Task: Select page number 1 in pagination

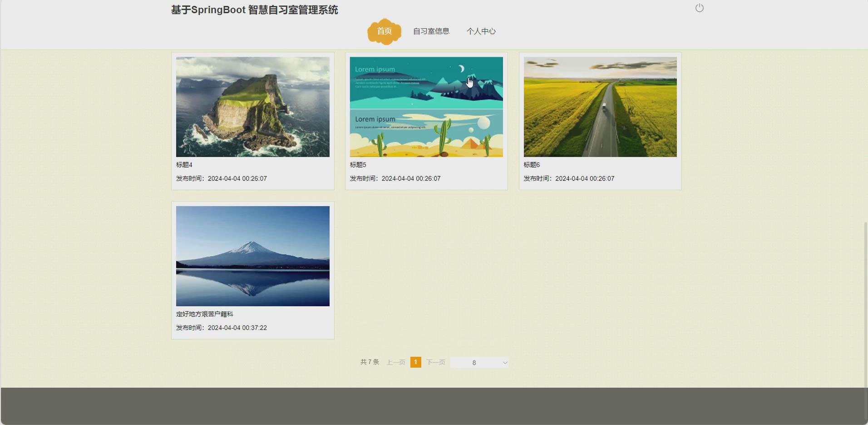Action: click(416, 362)
